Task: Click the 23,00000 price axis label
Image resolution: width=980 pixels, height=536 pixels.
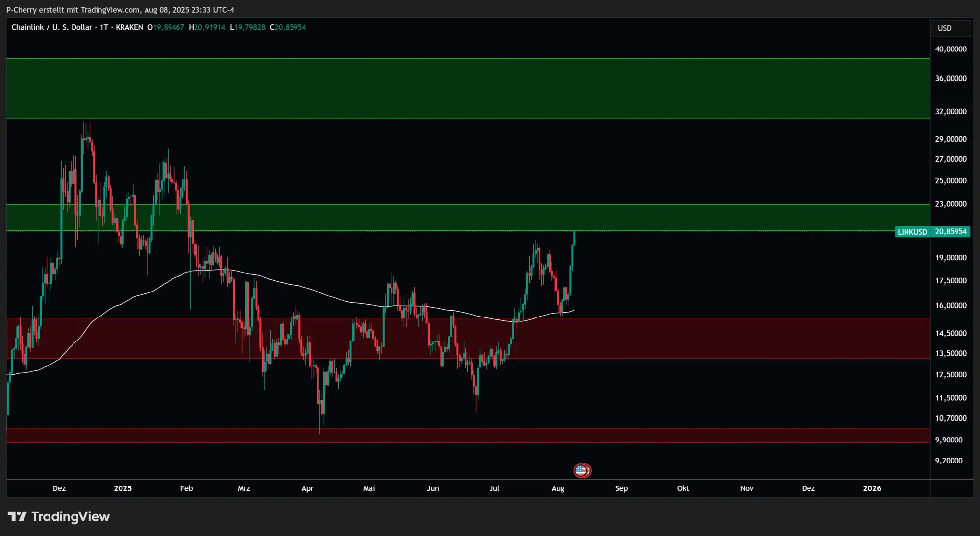Action: coord(951,204)
